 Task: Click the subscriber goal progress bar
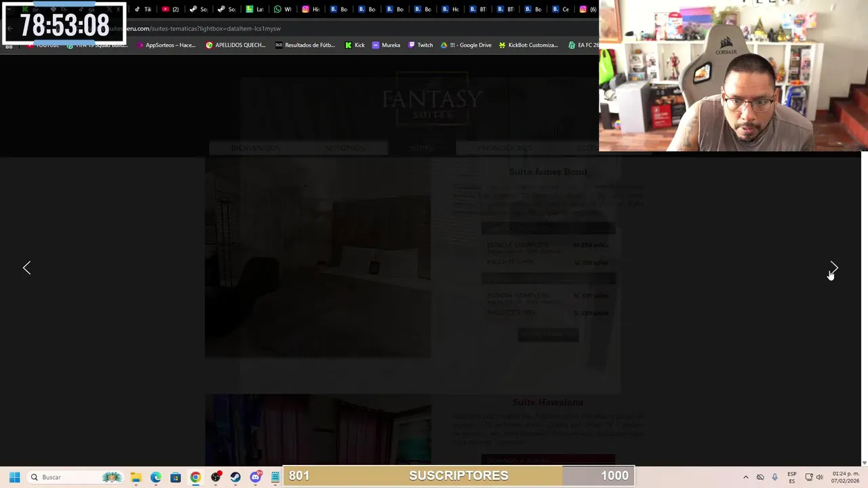[x=458, y=476]
